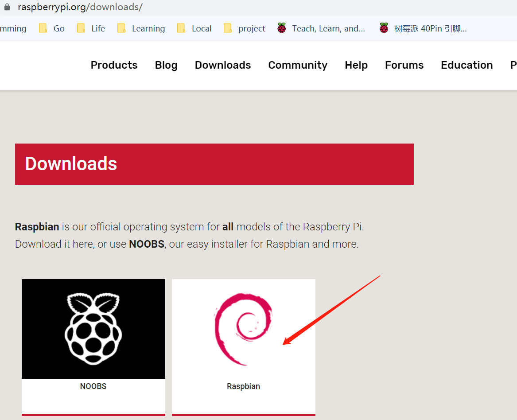Navigate to Forums in the top menu
The width and height of the screenshot is (517, 420).
(x=404, y=65)
